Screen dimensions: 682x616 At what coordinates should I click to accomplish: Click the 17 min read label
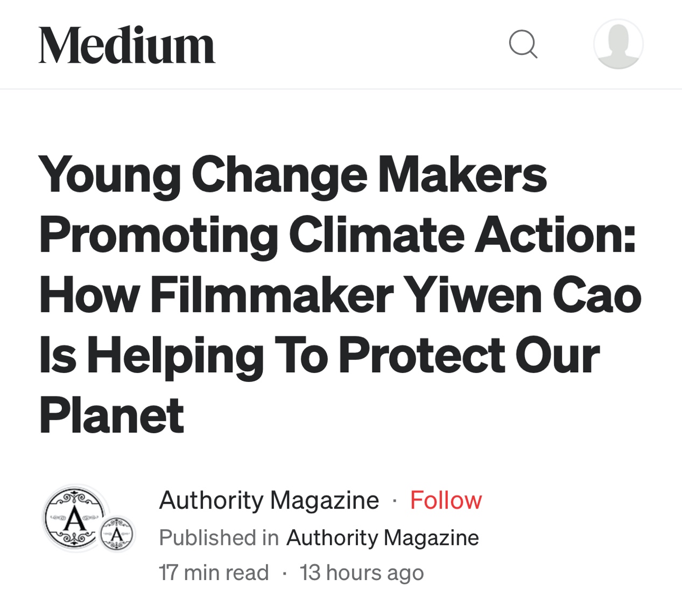(214, 572)
